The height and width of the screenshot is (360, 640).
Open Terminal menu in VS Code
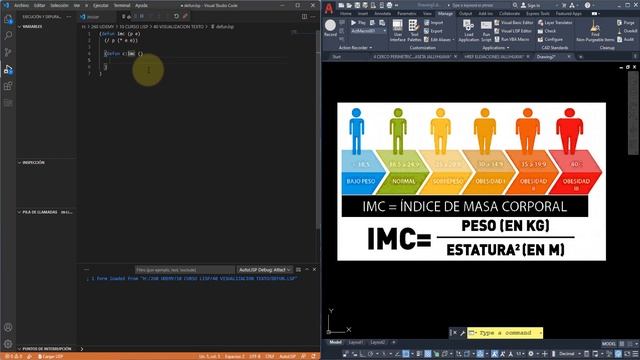click(x=122, y=5)
